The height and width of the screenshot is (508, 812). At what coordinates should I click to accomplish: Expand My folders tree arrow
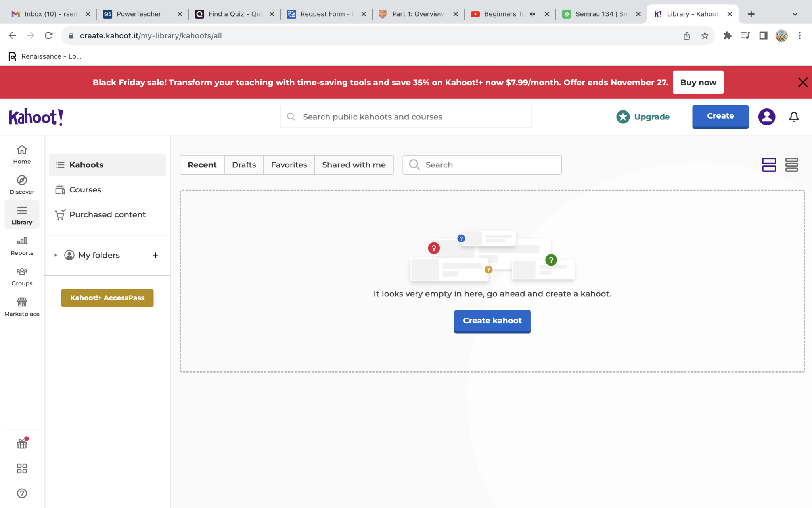56,255
